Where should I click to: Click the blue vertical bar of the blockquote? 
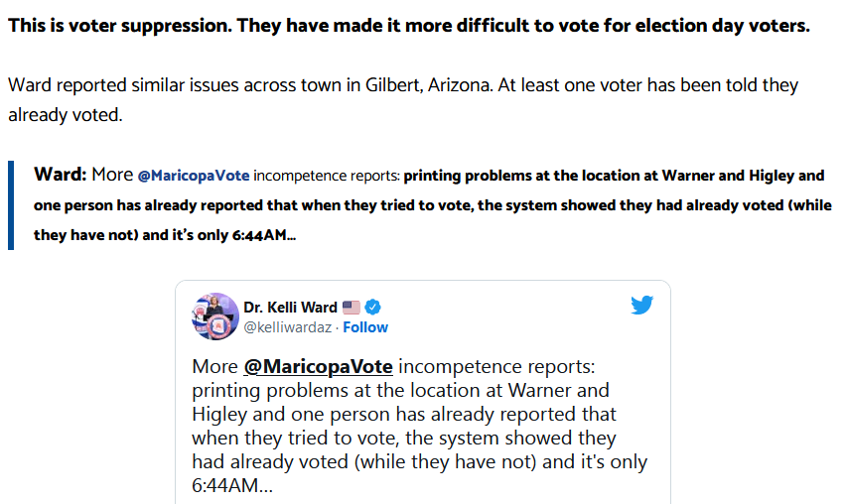pos(11,205)
